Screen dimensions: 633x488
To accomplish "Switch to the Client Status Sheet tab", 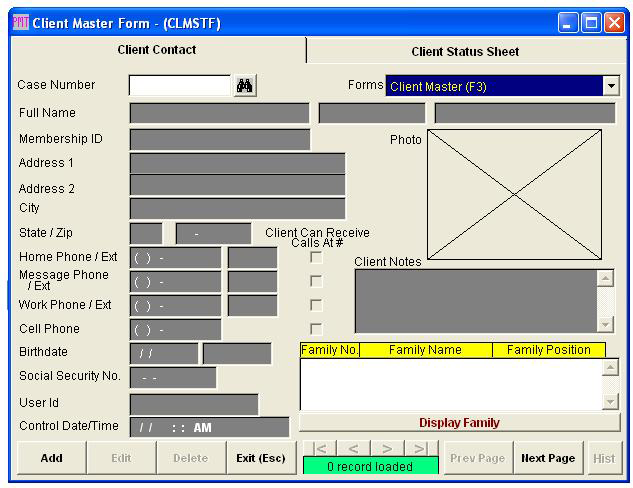I will coord(465,52).
